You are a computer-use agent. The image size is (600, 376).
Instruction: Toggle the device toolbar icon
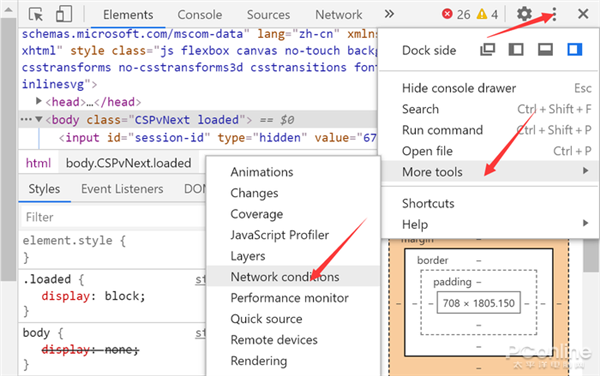[x=64, y=14]
